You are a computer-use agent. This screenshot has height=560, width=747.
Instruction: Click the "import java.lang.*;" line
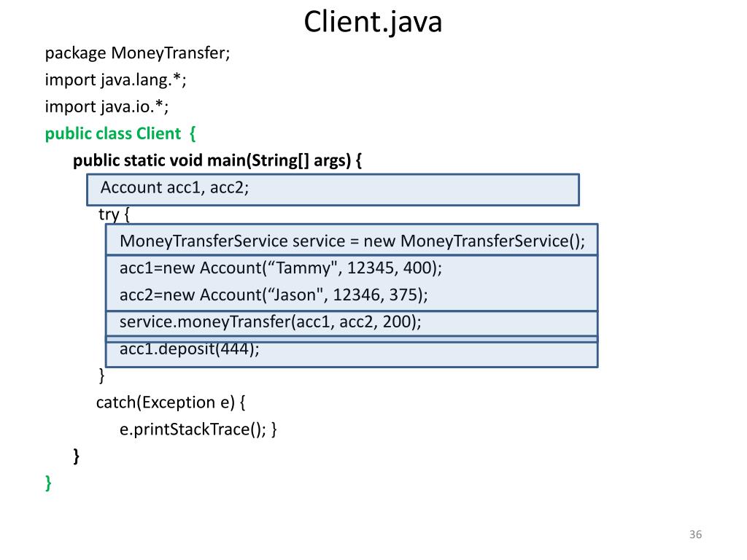116,80
